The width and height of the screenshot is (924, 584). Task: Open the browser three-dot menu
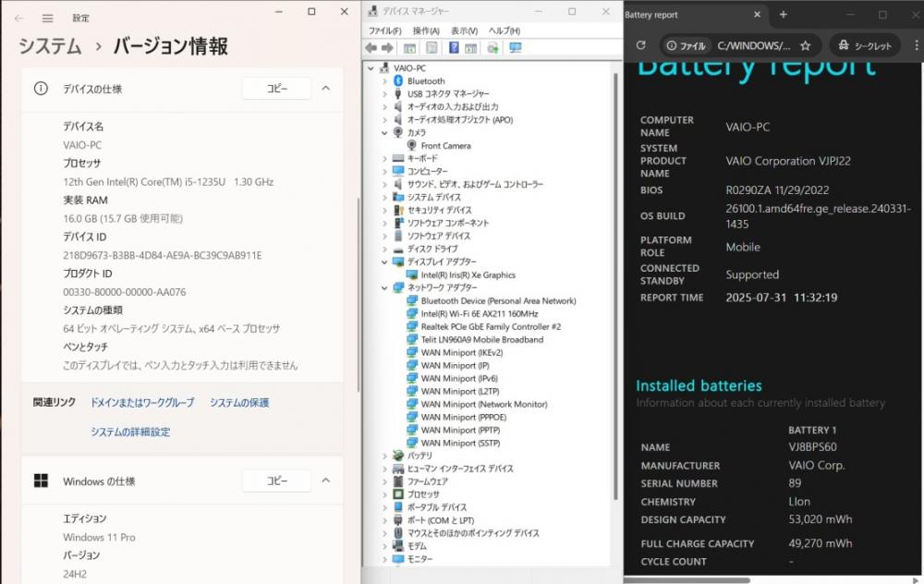pyautogui.click(x=917, y=45)
